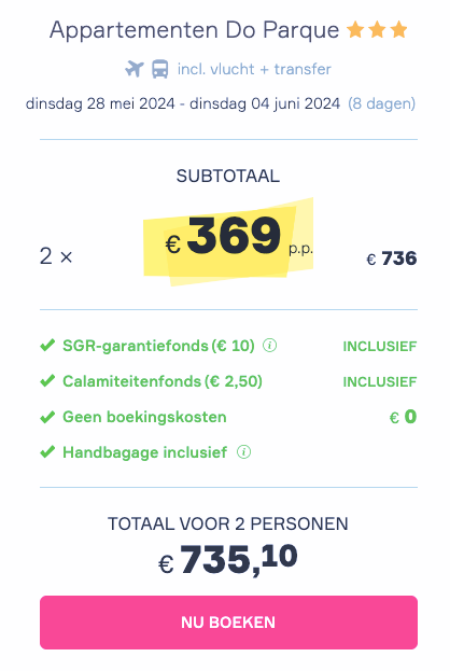The height and width of the screenshot is (671, 450).
Task: Click the third gold star rating
Action: [399, 30]
